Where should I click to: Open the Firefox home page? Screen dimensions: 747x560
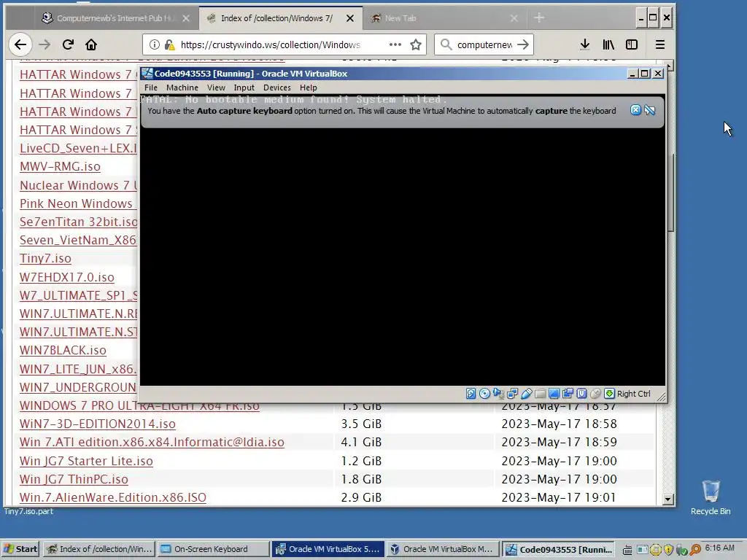coord(91,44)
